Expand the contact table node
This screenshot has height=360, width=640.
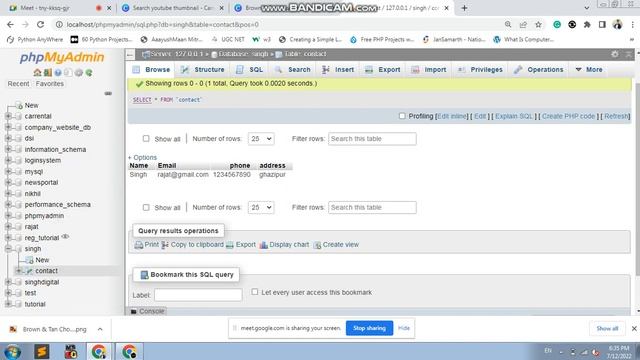18,271
